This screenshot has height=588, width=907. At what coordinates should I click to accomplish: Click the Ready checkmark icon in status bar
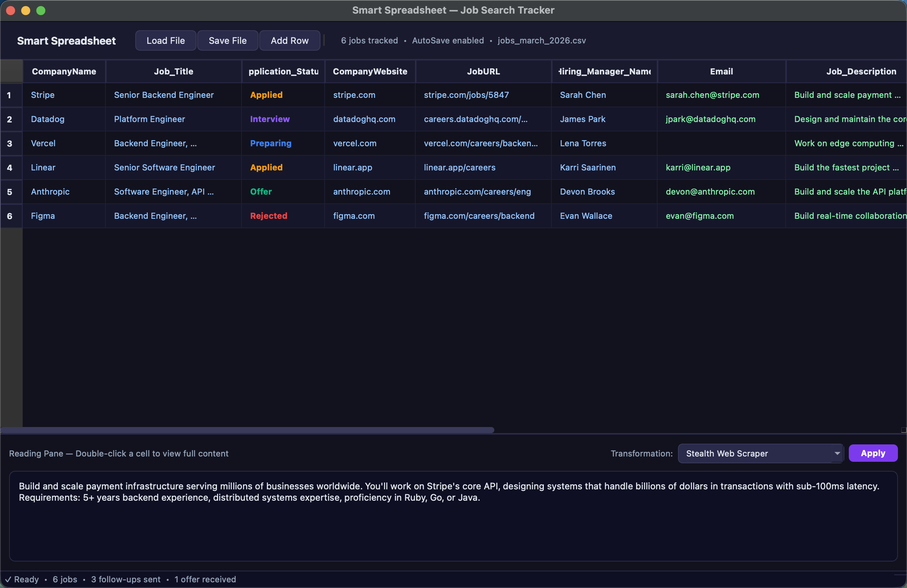pos(8,579)
